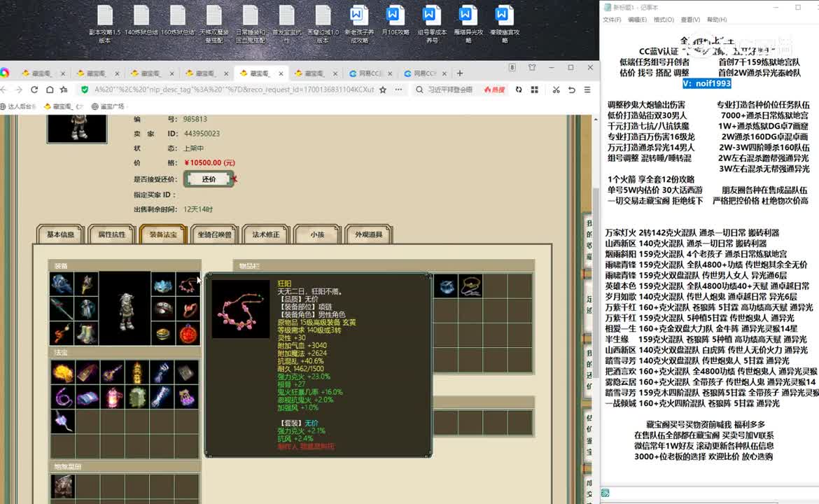Go to browser home page
Screen dimensions: 819x504
50,90
